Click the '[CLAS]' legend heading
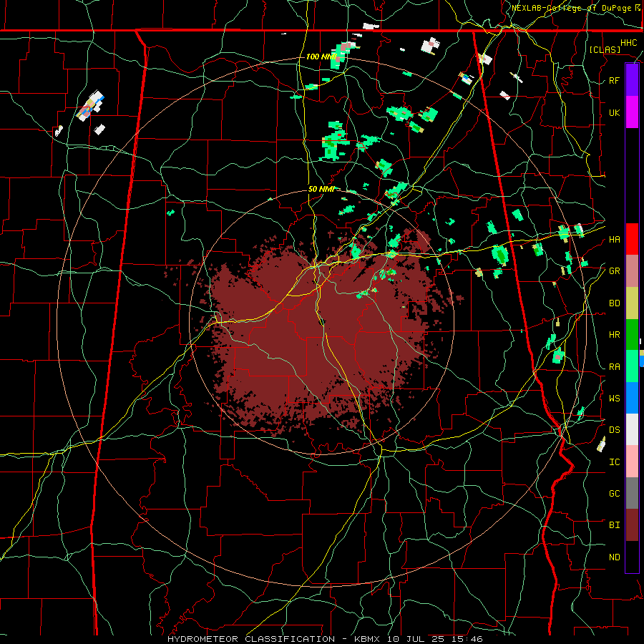 pyautogui.click(x=605, y=49)
